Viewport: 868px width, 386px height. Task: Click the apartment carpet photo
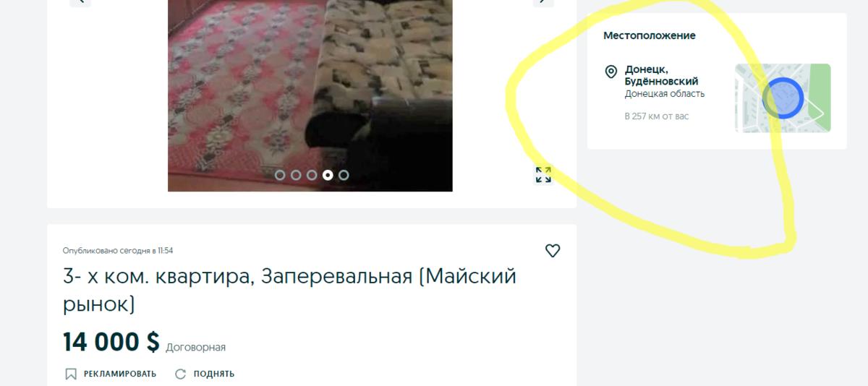[x=310, y=95]
